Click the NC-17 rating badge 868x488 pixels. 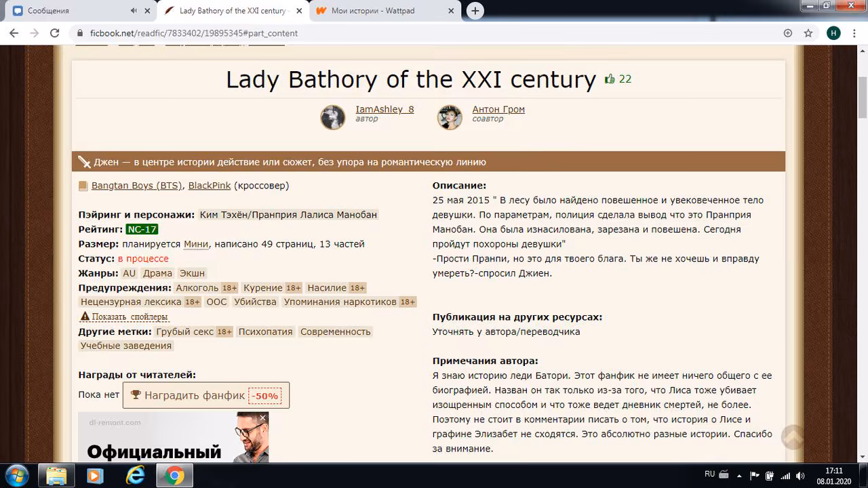click(142, 229)
